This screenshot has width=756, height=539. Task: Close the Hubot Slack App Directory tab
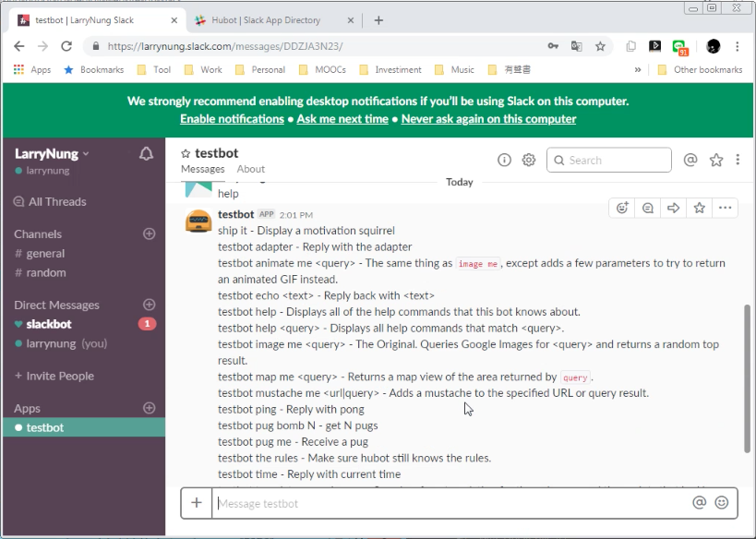tap(351, 20)
